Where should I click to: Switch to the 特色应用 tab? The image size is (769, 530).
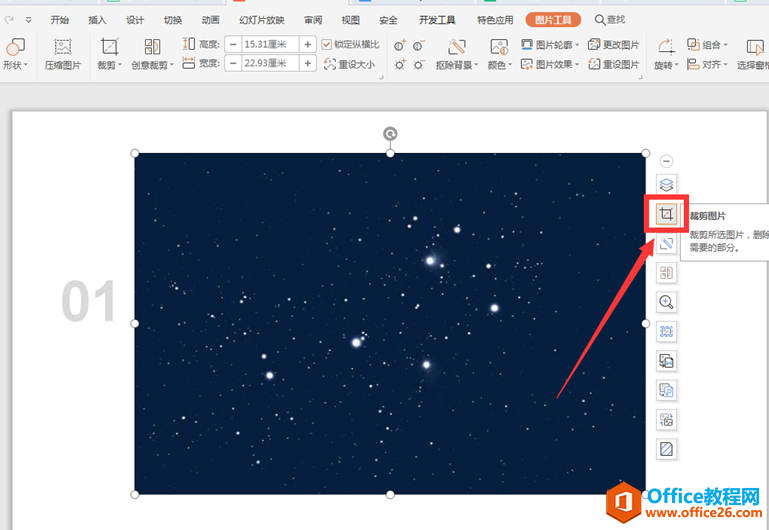coord(495,20)
